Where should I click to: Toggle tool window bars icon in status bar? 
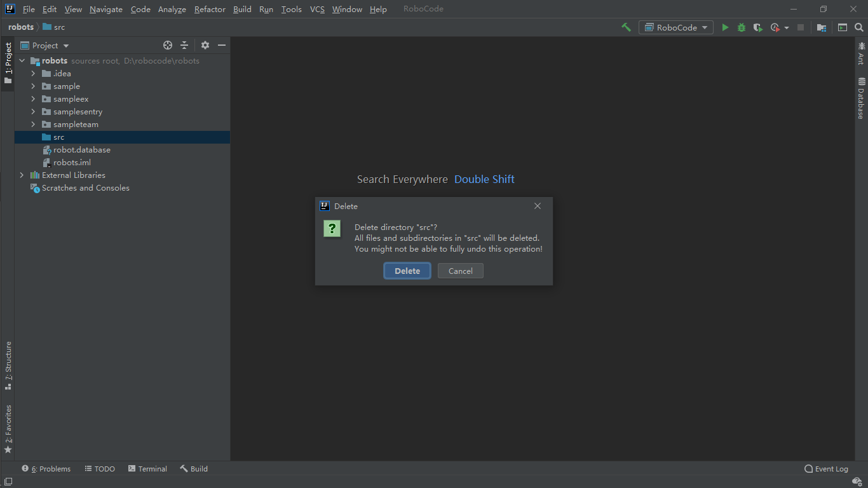click(7, 482)
